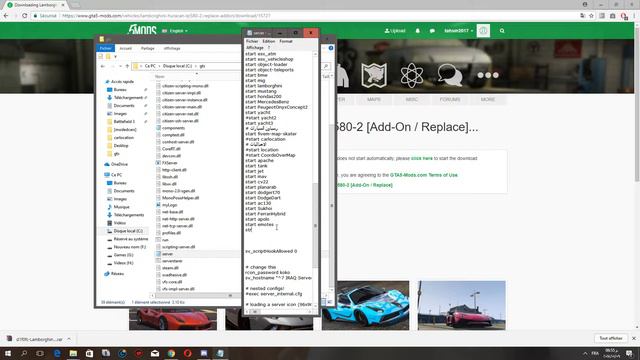Open Chrome from the taskbar
Image resolution: width=640 pixels, height=360 pixels.
(171, 353)
